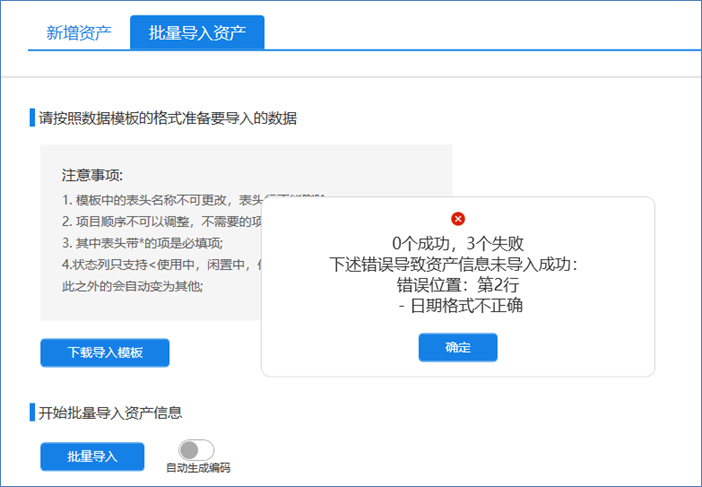The height and width of the screenshot is (487, 702).
Task: Click the 下载导入模板 button
Action: coord(105,353)
